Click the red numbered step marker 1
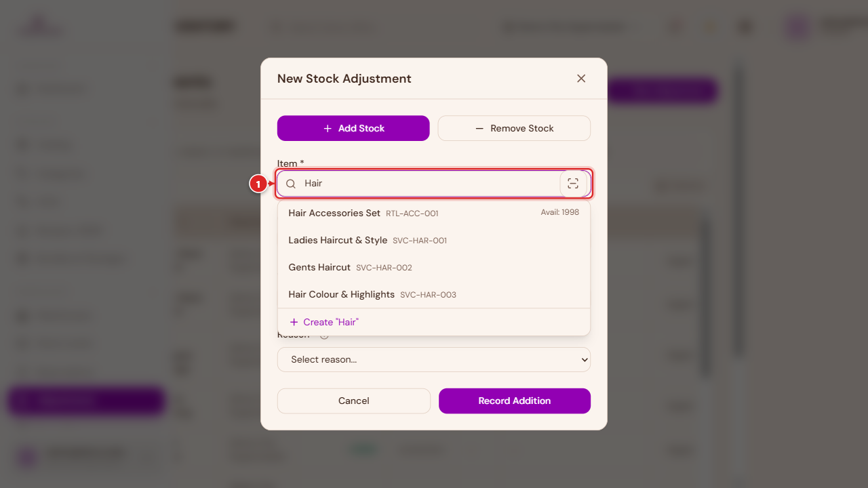 (258, 184)
